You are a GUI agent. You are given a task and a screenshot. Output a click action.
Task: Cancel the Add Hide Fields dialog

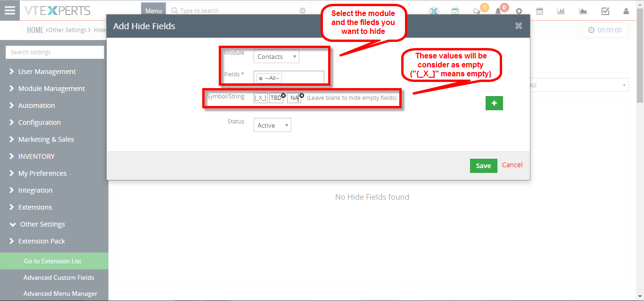tap(512, 165)
